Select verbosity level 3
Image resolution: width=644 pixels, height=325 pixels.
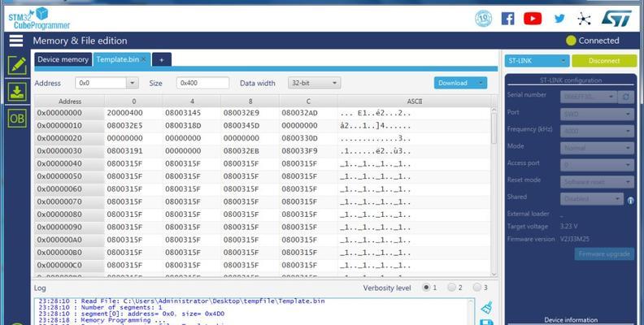[477, 288]
